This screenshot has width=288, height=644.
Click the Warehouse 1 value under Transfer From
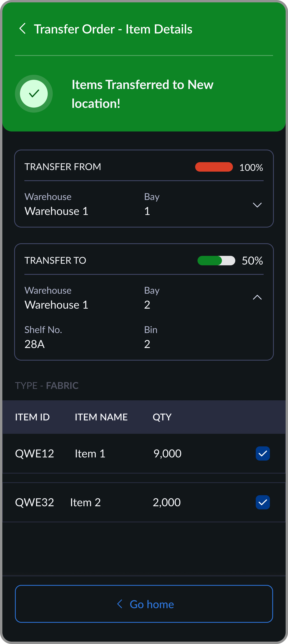(56, 211)
